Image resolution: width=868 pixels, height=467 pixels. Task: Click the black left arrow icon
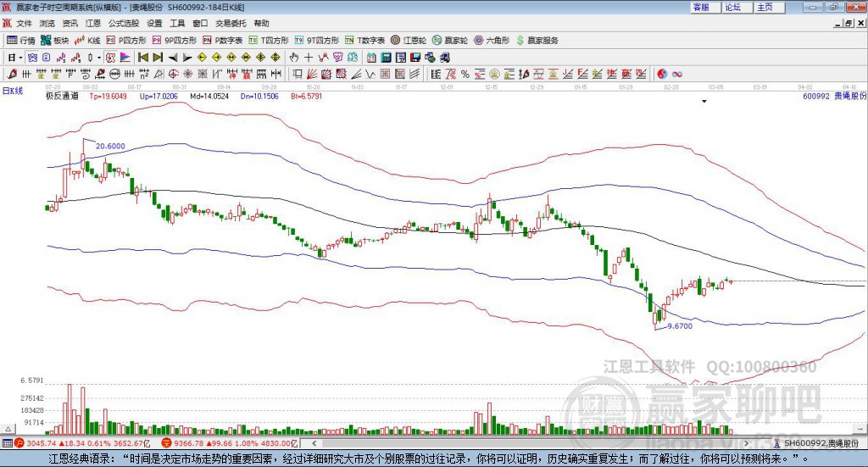click(x=173, y=58)
